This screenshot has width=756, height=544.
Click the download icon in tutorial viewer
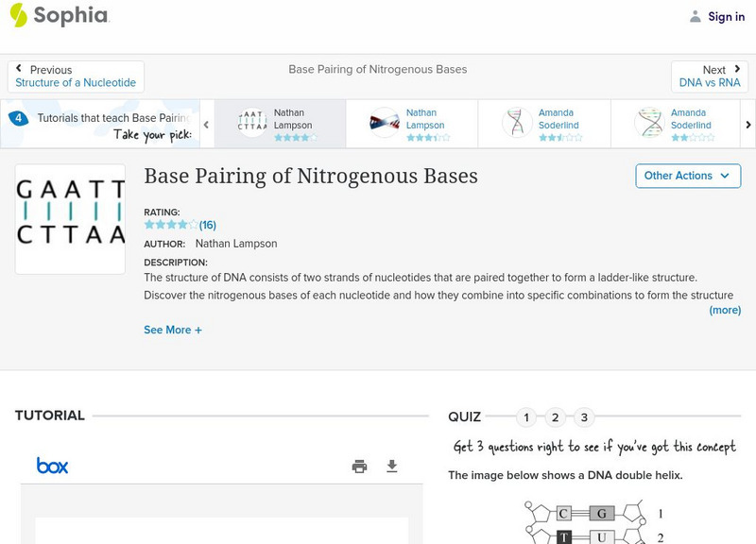tap(392, 466)
